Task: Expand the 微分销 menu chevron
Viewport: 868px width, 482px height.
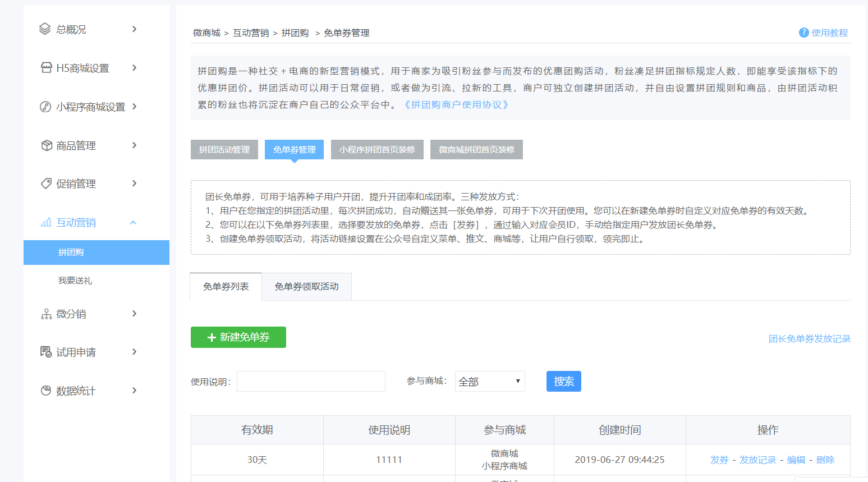Action: pyautogui.click(x=134, y=313)
